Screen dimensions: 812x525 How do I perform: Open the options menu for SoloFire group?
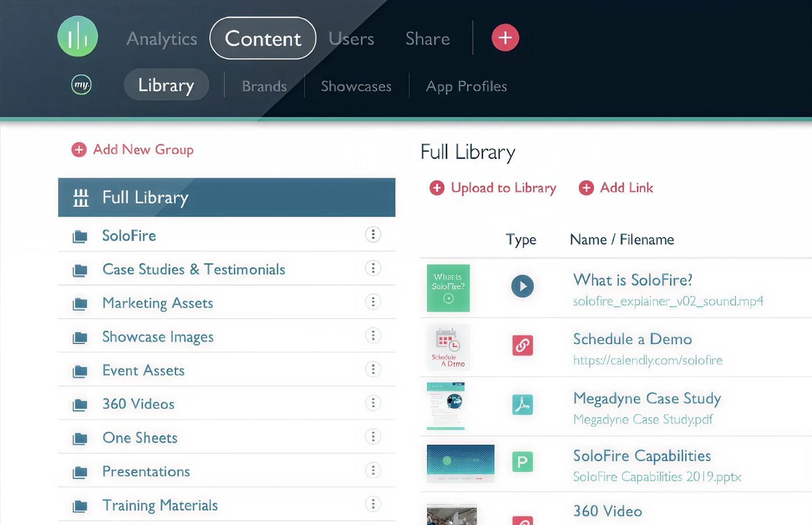373,234
